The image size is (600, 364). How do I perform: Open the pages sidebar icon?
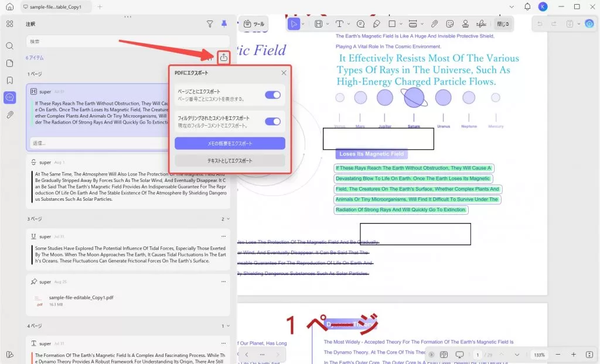point(9,63)
